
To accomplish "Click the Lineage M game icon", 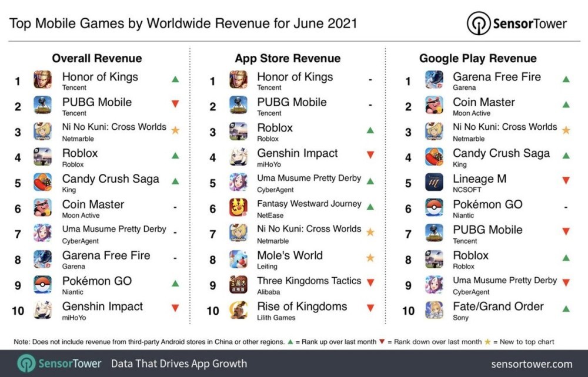I will pos(434,182).
